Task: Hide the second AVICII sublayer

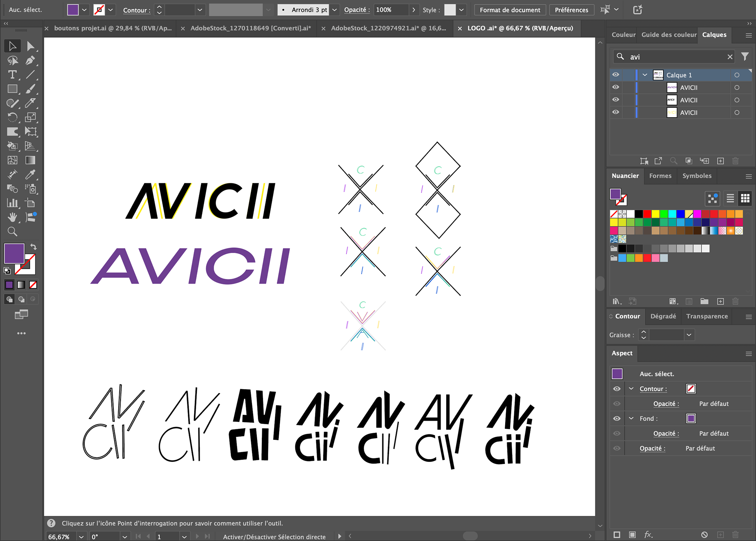Action: click(615, 100)
